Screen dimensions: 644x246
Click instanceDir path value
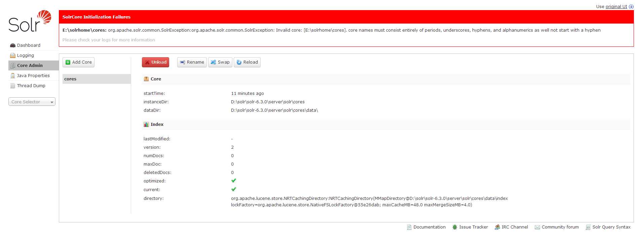[268, 102]
